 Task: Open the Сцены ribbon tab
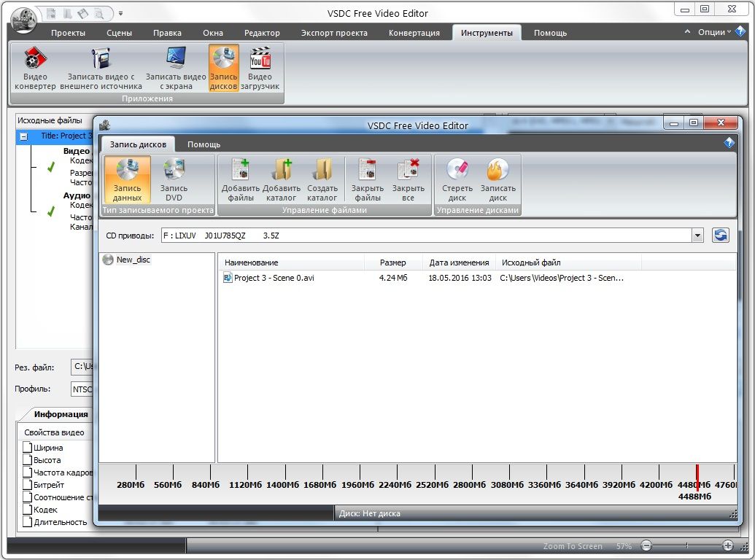(x=119, y=33)
